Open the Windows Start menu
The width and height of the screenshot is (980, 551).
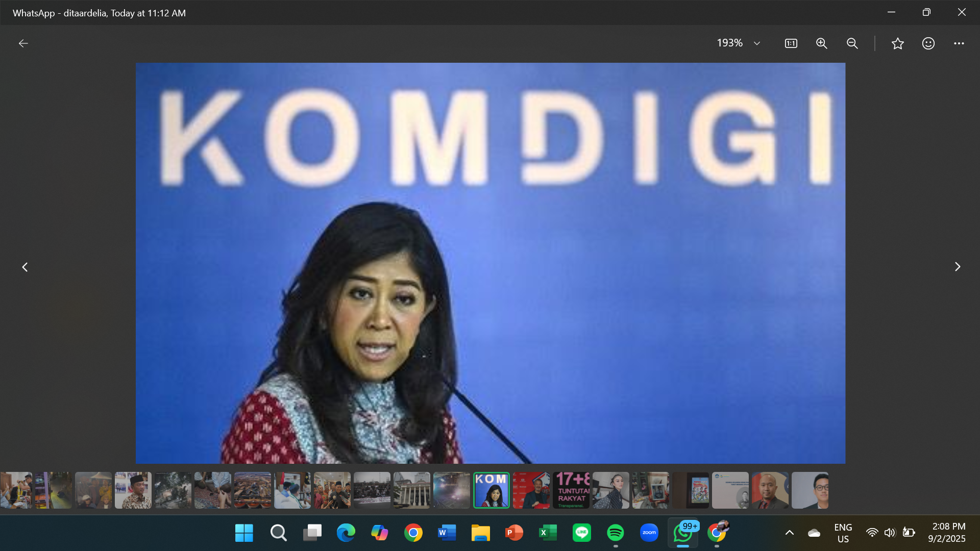tap(244, 533)
